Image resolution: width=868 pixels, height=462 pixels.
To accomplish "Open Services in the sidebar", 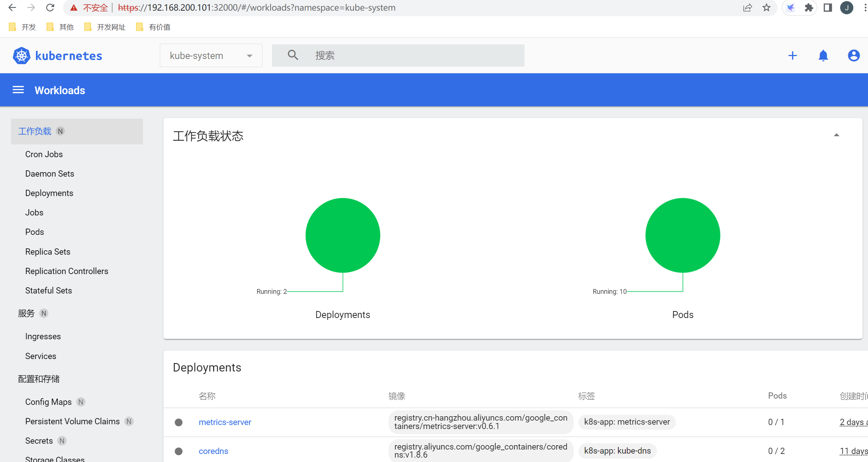I will point(41,356).
